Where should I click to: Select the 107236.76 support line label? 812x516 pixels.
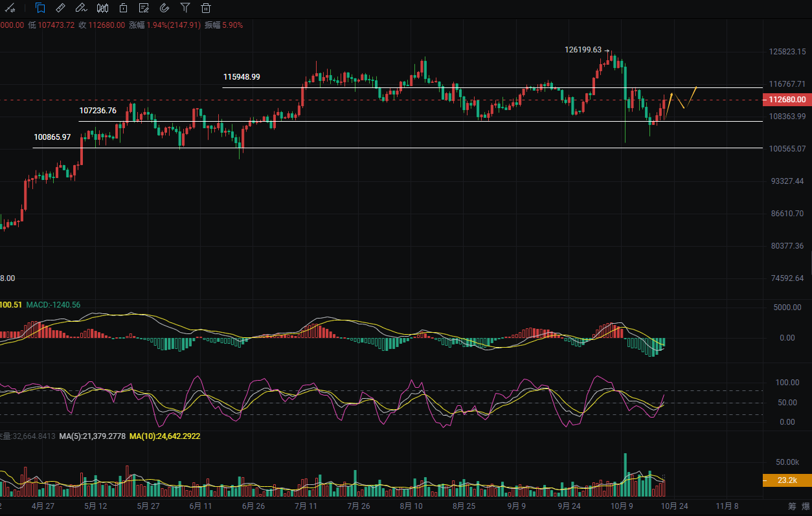(98, 111)
